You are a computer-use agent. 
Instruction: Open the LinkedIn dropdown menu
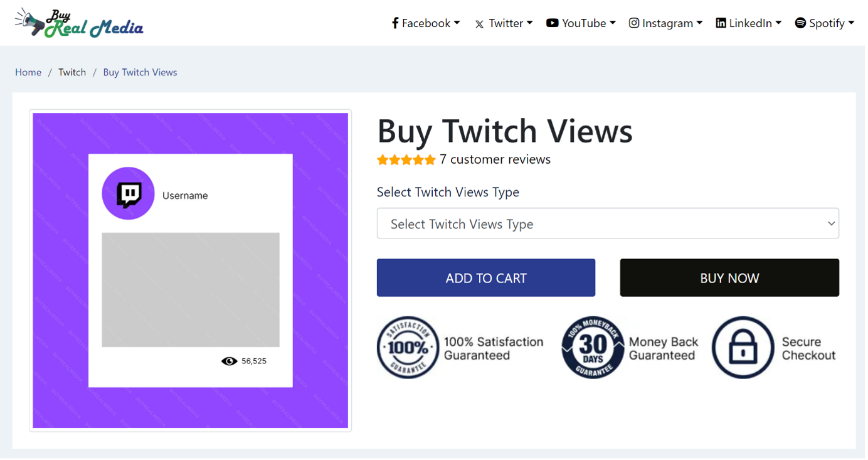[749, 23]
